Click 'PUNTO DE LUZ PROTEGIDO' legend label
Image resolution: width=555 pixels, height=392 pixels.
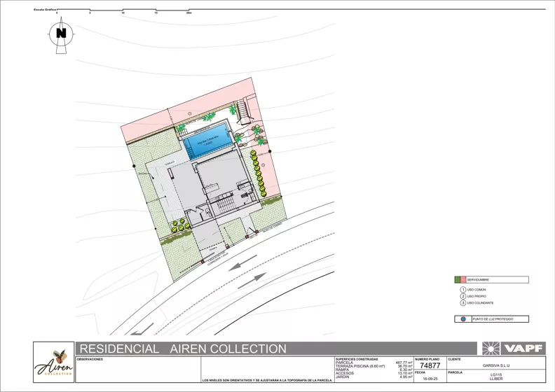tap(493, 319)
